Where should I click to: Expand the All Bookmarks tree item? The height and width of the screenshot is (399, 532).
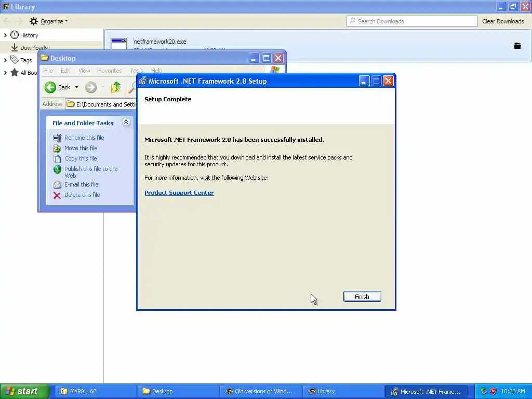click(x=5, y=73)
